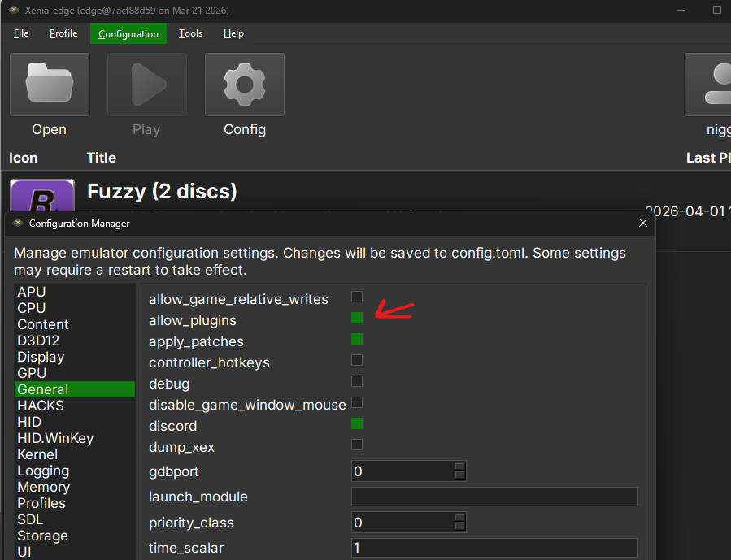Select the APU settings category

coord(75,292)
